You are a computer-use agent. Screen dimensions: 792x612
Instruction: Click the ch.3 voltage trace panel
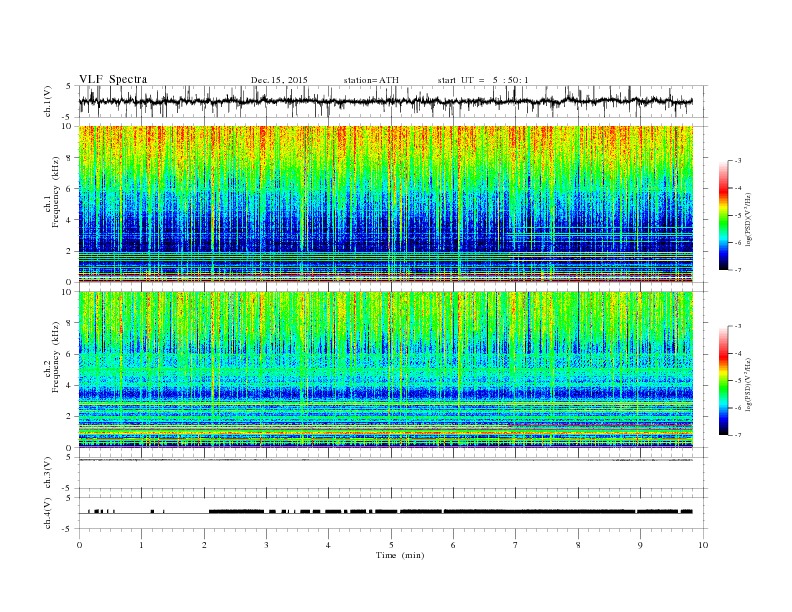(x=393, y=473)
